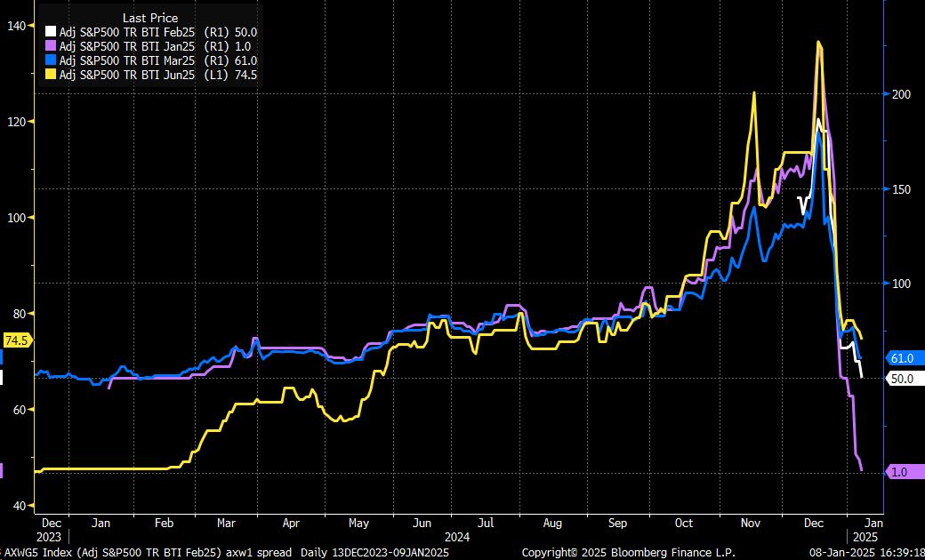The width and height of the screenshot is (925, 560).
Task: Click the blue 61.0 price tag flag
Action: pos(905,358)
